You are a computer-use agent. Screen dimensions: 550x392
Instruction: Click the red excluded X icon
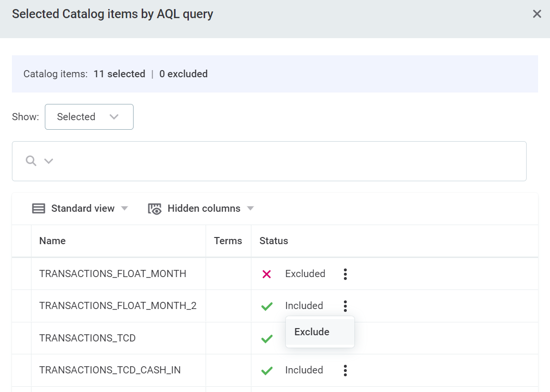pyautogui.click(x=267, y=274)
